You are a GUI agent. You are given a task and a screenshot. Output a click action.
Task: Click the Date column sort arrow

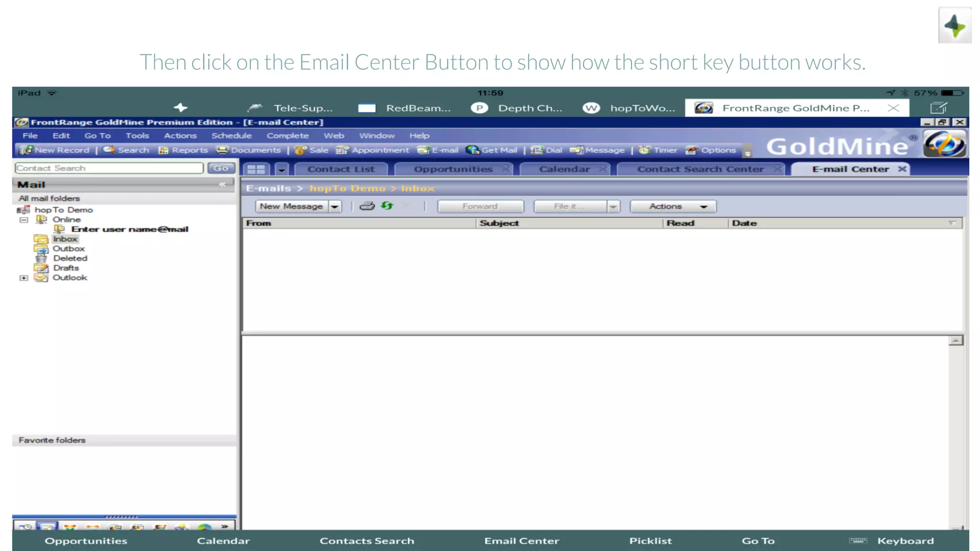pos(952,223)
